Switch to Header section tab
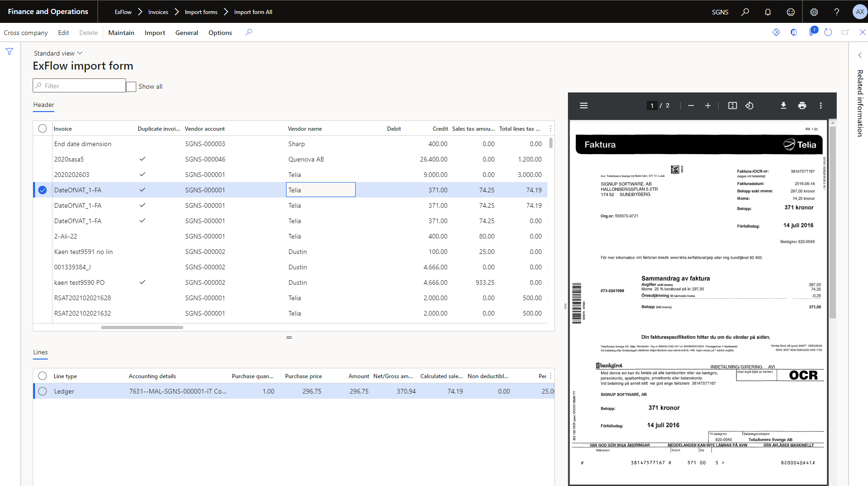Screen dimensions: 868x486 (44, 105)
